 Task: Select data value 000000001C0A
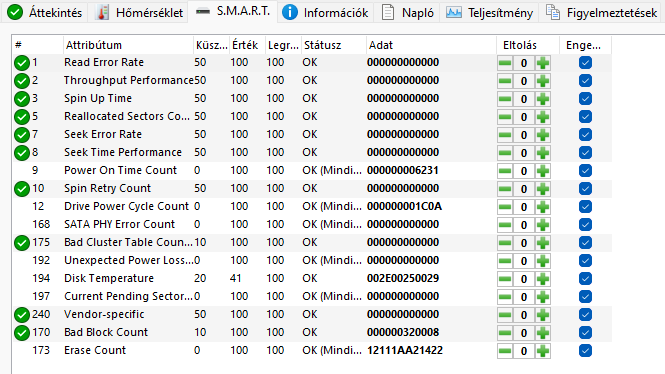coord(405,206)
